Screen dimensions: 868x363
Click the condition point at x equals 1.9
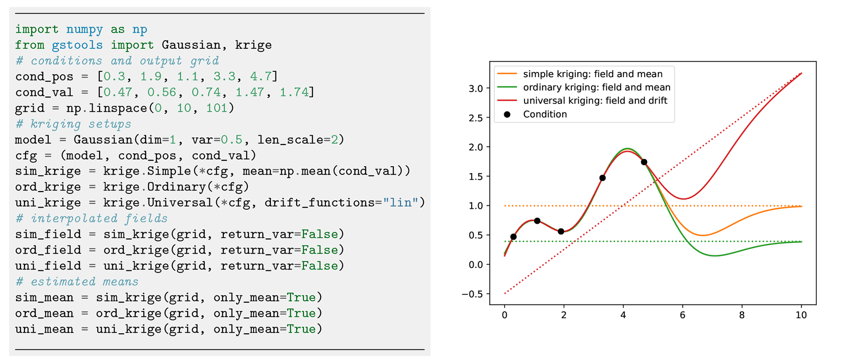pyautogui.click(x=561, y=231)
